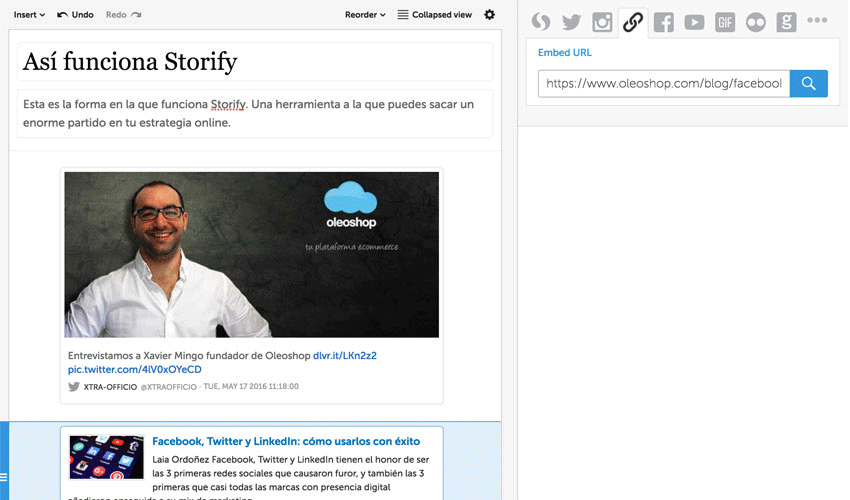Click the Redo button
The width and height of the screenshot is (850, 500).
(x=124, y=15)
